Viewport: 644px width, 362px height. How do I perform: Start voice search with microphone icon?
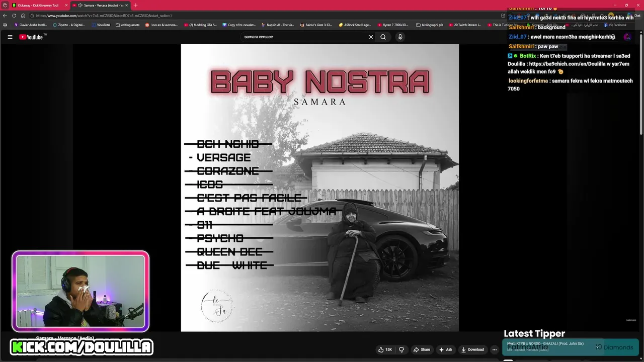[x=400, y=37]
